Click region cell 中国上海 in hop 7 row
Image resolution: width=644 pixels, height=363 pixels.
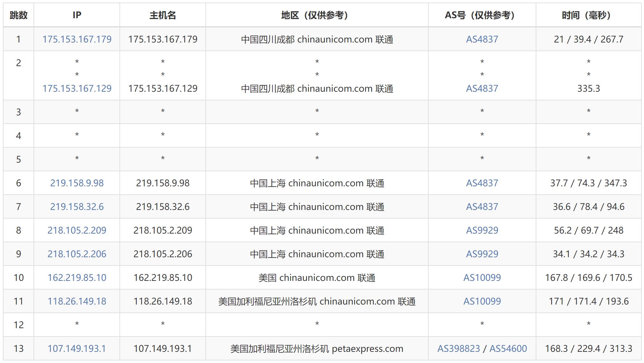coord(317,207)
